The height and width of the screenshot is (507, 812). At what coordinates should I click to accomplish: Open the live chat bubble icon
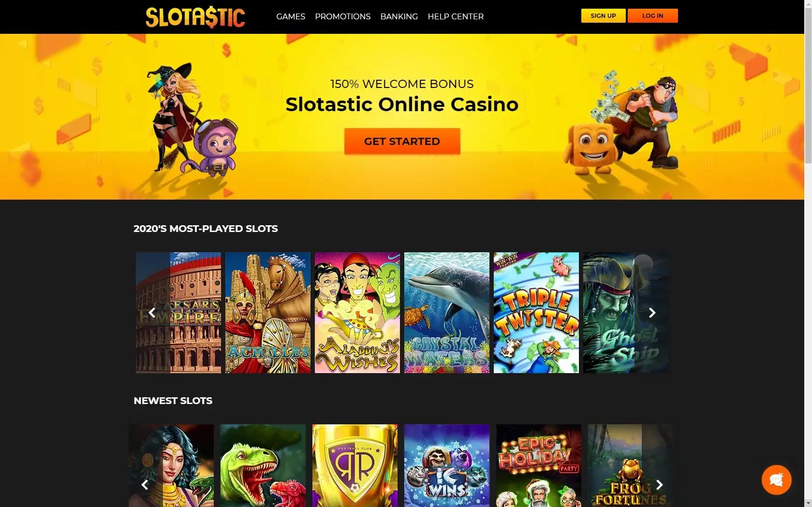pos(776,479)
